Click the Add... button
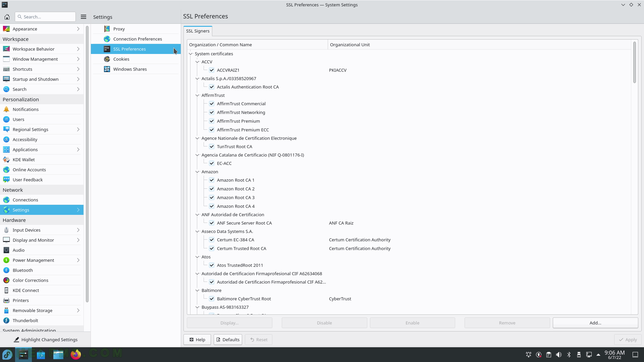The image size is (644, 362). pos(595,323)
